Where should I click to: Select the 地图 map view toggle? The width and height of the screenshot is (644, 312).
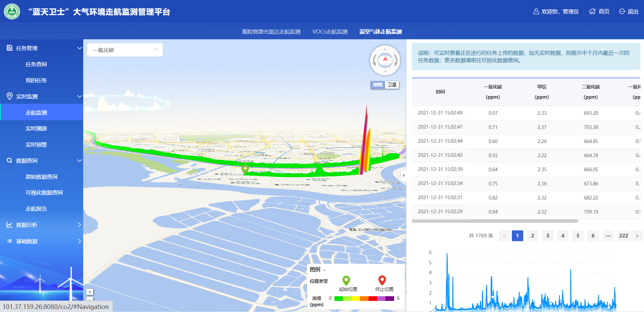point(378,85)
